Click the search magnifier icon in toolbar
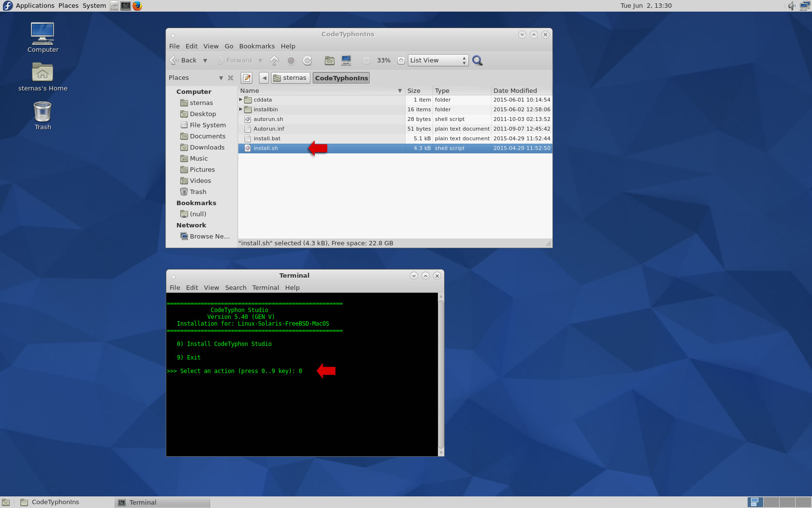812x508 pixels. [478, 60]
